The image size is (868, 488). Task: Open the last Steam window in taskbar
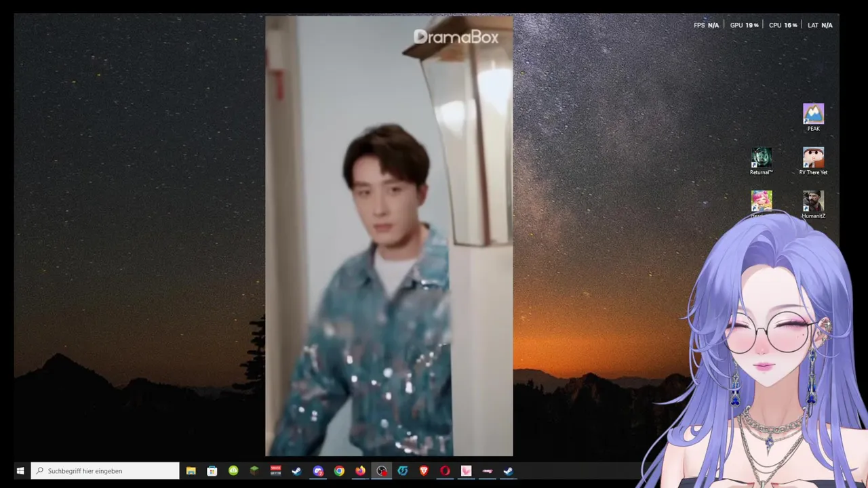point(508,471)
